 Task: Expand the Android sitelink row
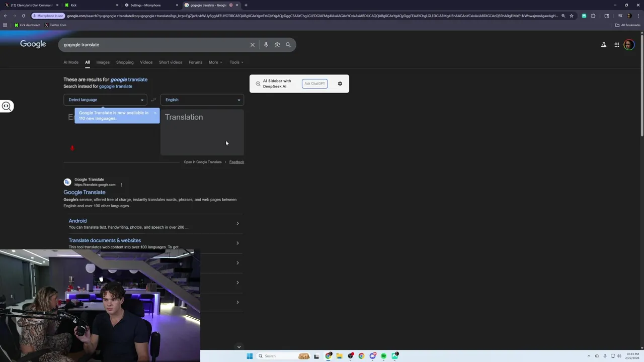point(237,223)
